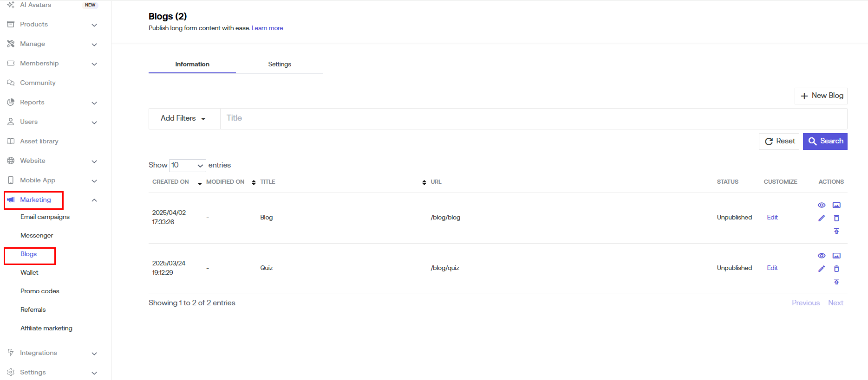
Task: Click the image icon in Quiz row
Action: click(836, 256)
